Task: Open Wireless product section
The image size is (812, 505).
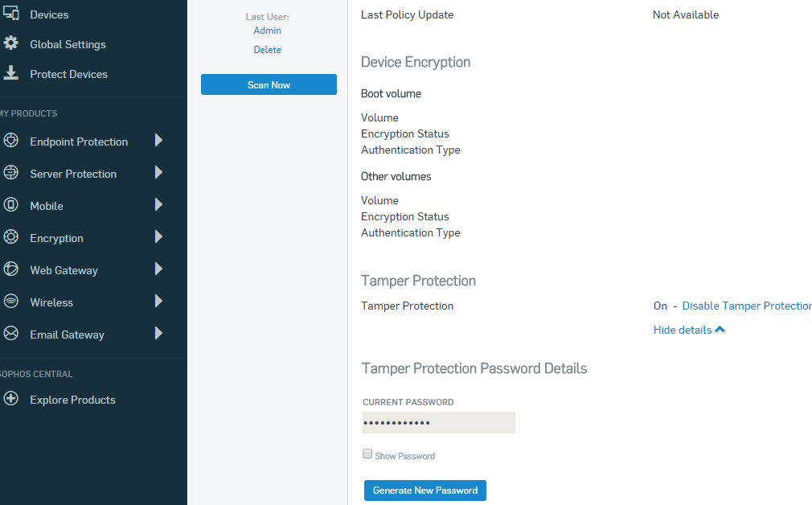Action: [51, 302]
